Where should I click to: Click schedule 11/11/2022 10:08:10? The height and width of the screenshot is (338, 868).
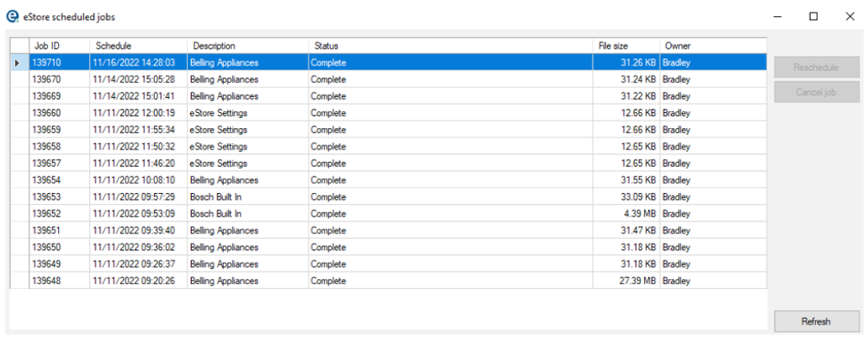tap(138, 180)
